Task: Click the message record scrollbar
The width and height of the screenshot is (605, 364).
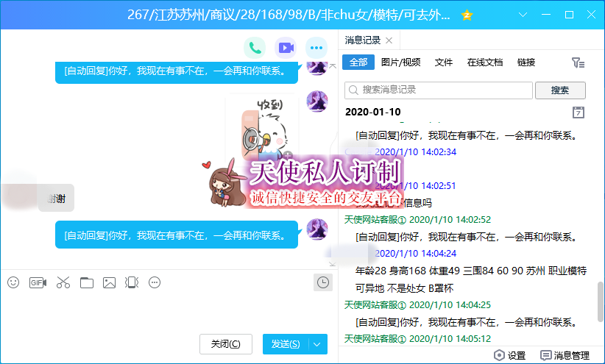Action: (600, 298)
